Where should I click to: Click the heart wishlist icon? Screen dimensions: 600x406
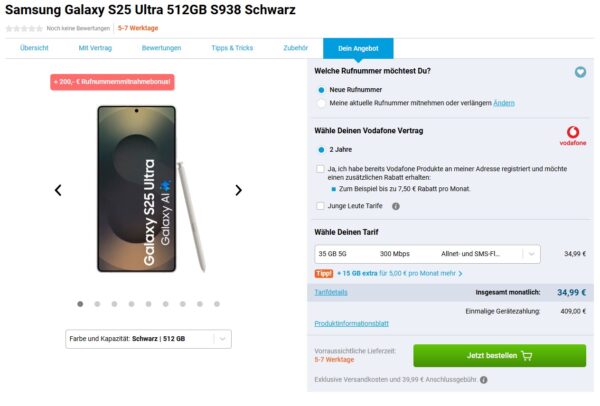tap(580, 72)
